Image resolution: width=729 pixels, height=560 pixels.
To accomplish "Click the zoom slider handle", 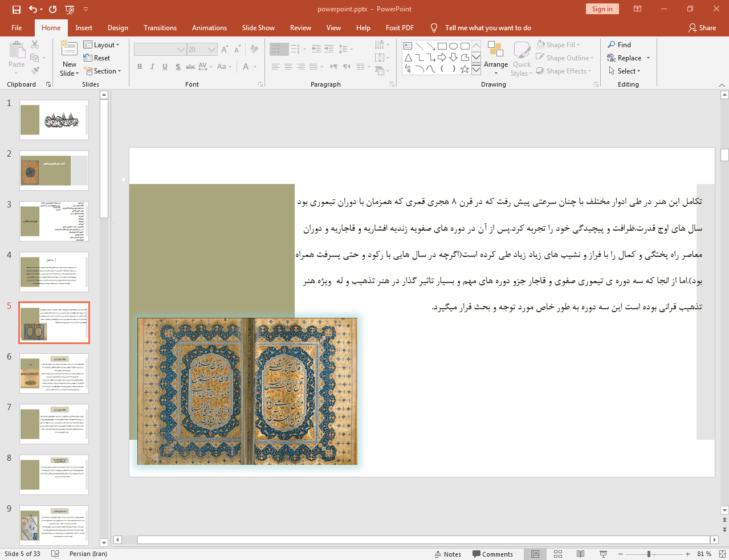I will click(x=649, y=554).
